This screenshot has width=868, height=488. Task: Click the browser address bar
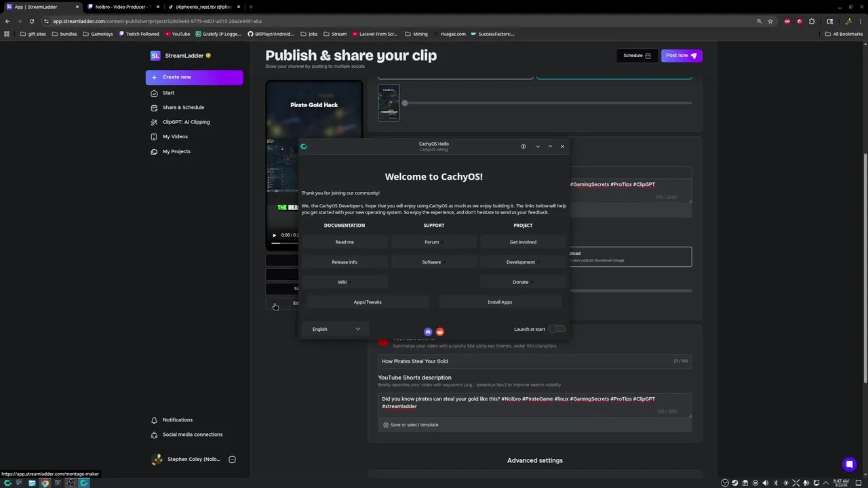point(400,21)
